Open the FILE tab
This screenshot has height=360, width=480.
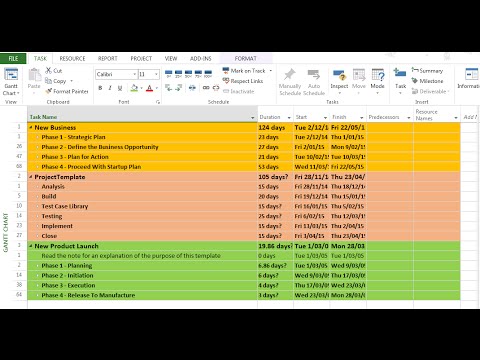[13, 59]
